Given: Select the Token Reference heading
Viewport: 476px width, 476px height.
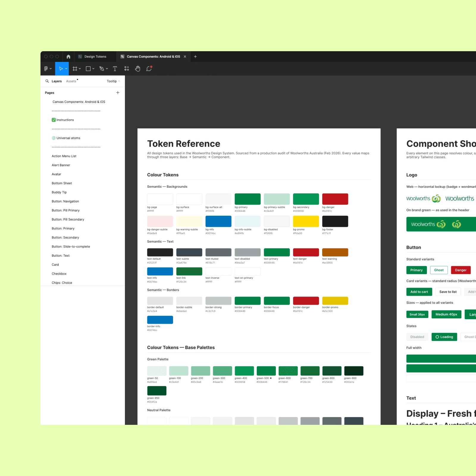Looking at the screenshot, I should click(x=184, y=144).
